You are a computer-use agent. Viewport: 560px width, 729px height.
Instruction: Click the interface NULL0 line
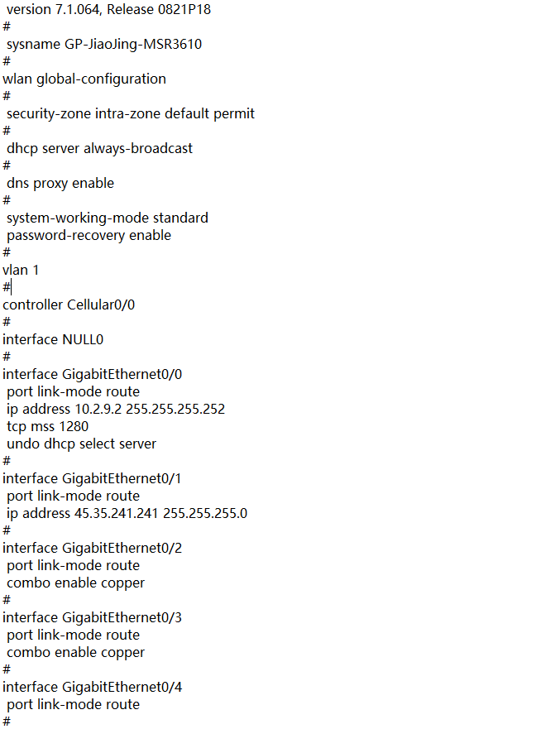(53, 339)
